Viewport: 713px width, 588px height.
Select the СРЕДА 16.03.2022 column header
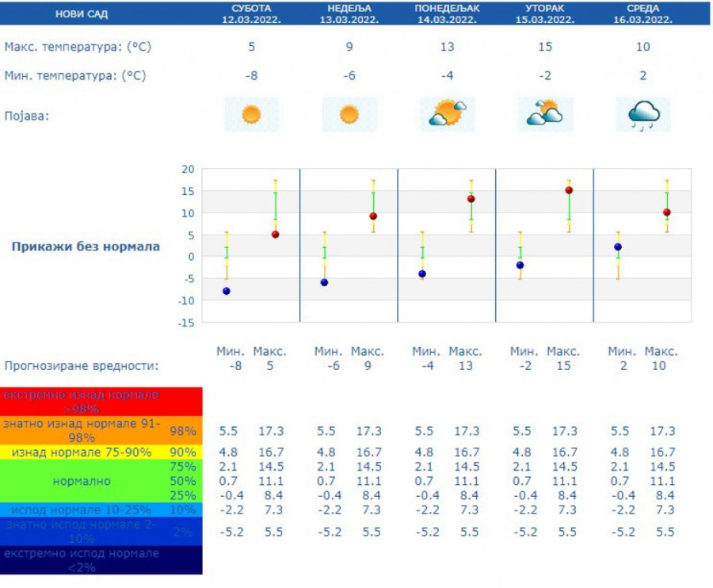click(642, 13)
